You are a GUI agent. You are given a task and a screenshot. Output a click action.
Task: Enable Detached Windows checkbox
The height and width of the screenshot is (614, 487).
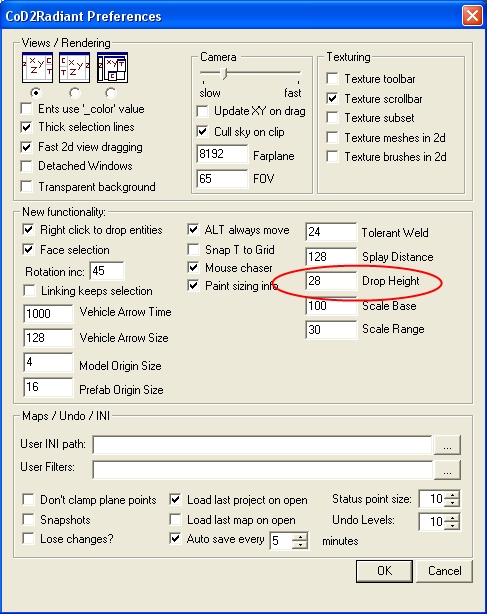(27, 166)
